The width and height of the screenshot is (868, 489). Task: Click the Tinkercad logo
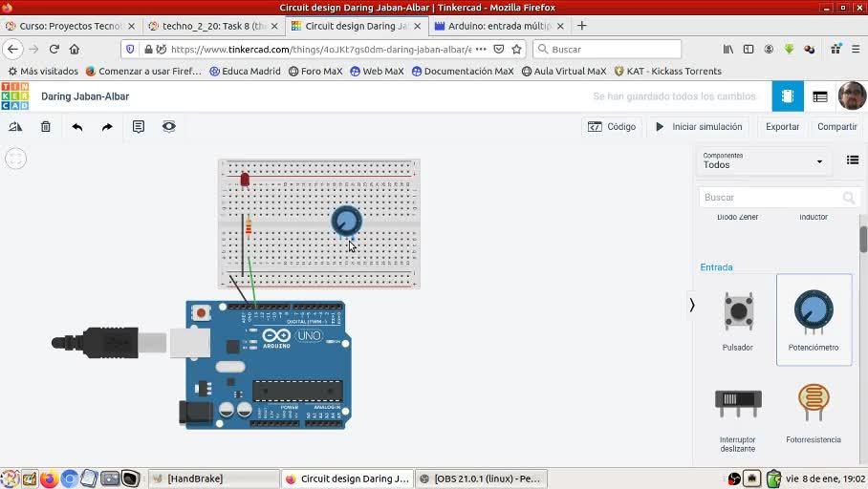pyautogui.click(x=15, y=96)
